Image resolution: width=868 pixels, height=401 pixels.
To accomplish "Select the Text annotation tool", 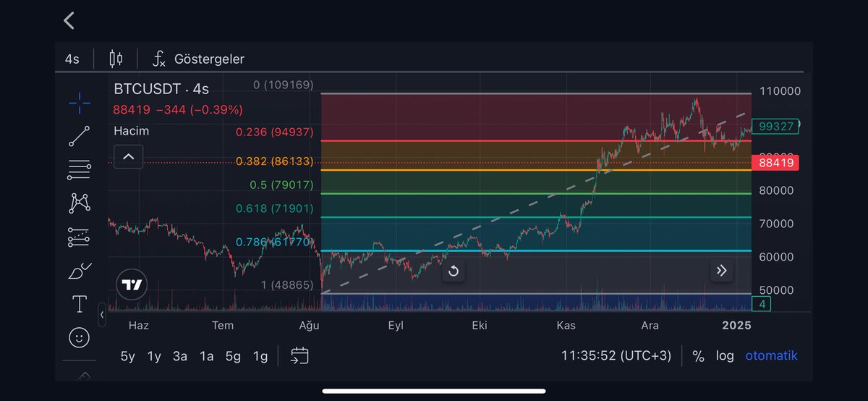I will (x=80, y=304).
